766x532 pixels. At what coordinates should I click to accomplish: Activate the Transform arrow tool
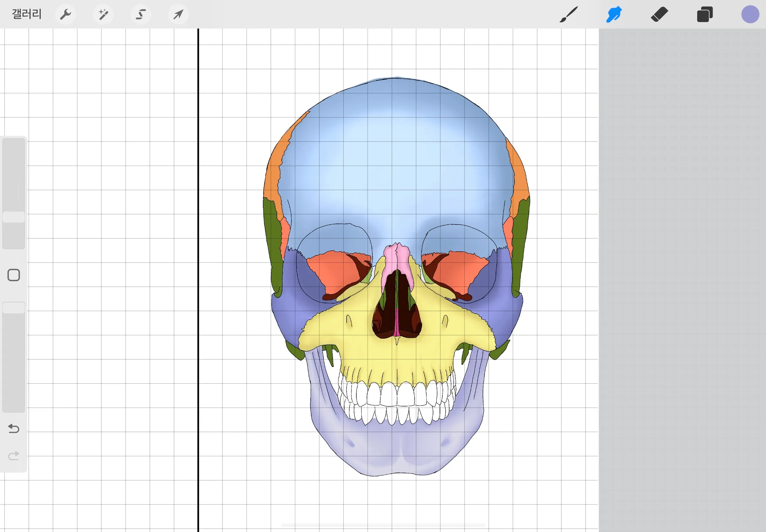point(179,14)
